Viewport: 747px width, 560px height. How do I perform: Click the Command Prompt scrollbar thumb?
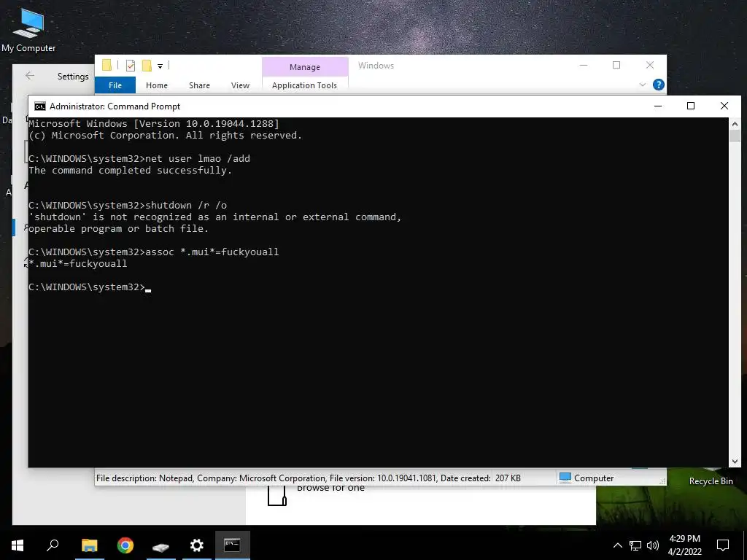click(735, 136)
